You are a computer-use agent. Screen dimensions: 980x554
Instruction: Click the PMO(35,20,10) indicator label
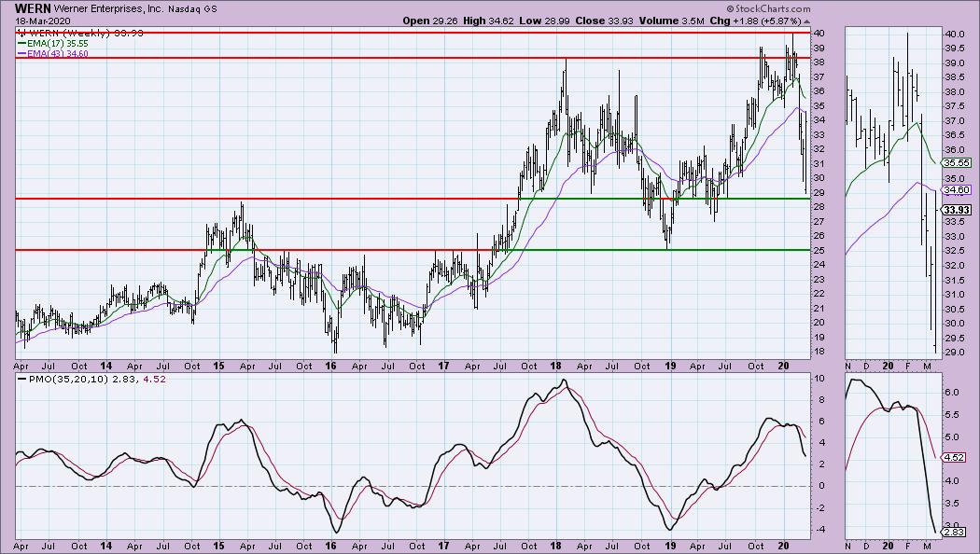pyautogui.click(x=67, y=379)
